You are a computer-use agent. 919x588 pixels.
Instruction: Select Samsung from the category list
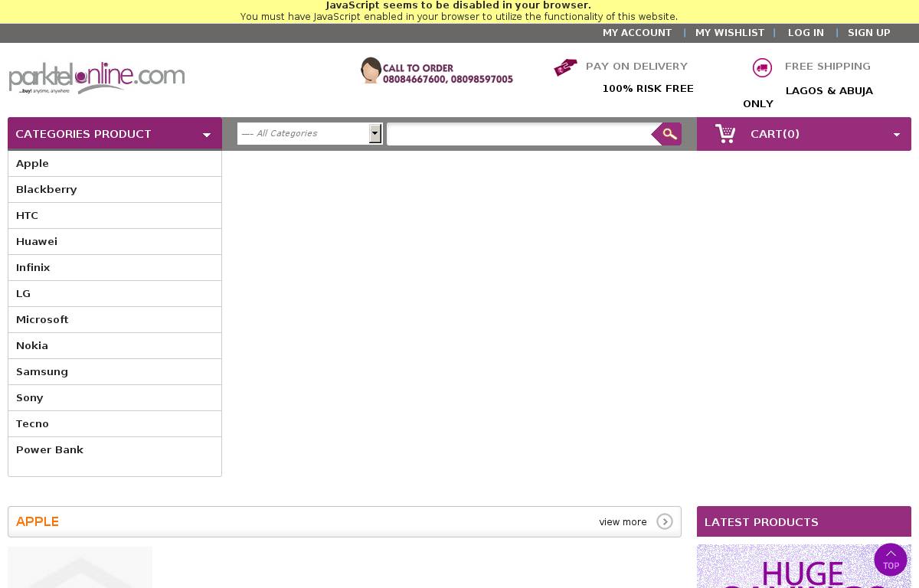(x=42, y=371)
